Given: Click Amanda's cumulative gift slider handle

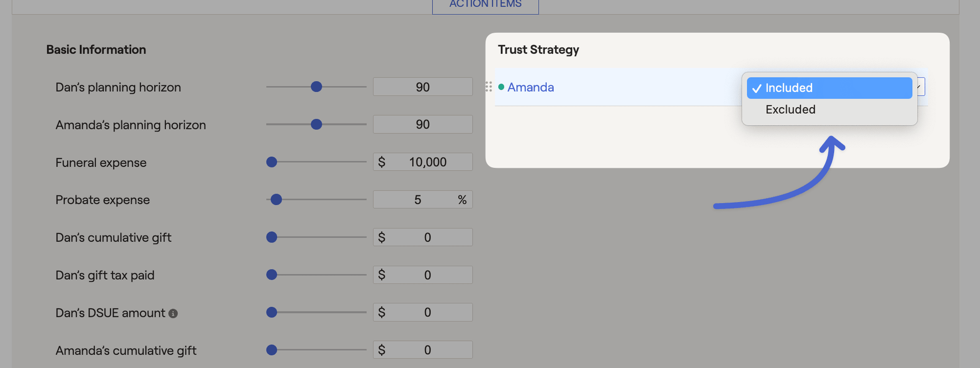Looking at the screenshot, I should pos(272,350).
